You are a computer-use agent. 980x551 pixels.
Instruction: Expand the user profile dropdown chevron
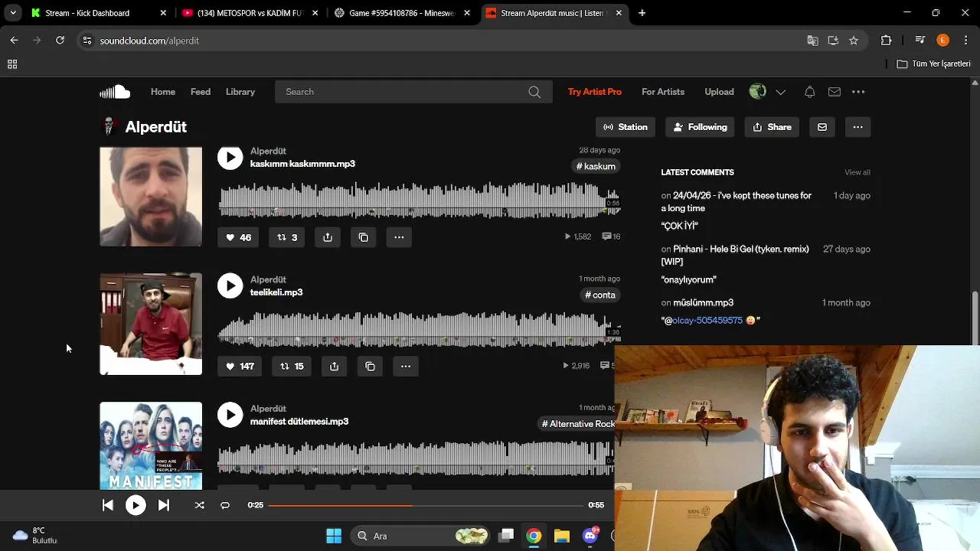780,92
